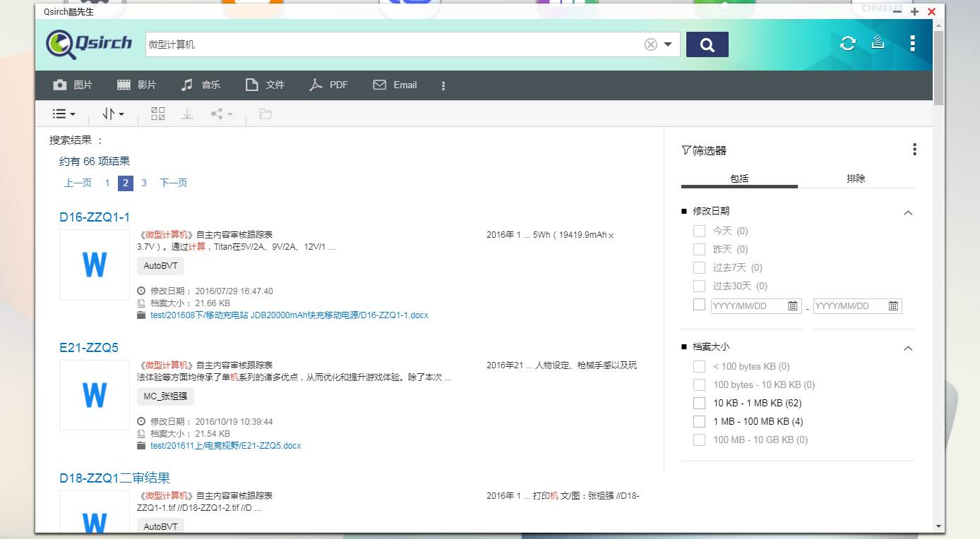Click the MC_张祖强 tag

165,396
